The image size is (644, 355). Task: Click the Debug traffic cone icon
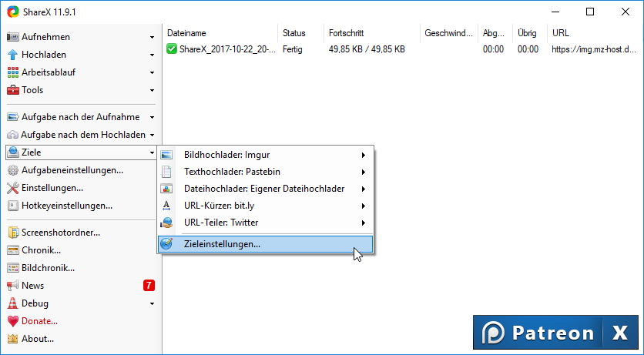[x=13, y=303]
